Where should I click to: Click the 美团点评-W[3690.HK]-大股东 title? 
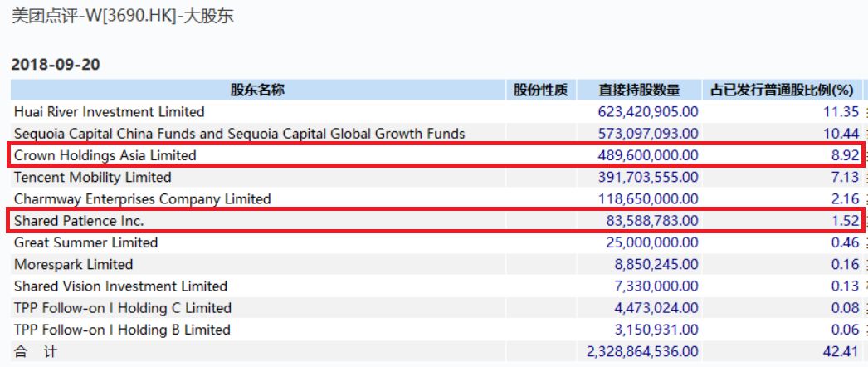coord(123,16)
